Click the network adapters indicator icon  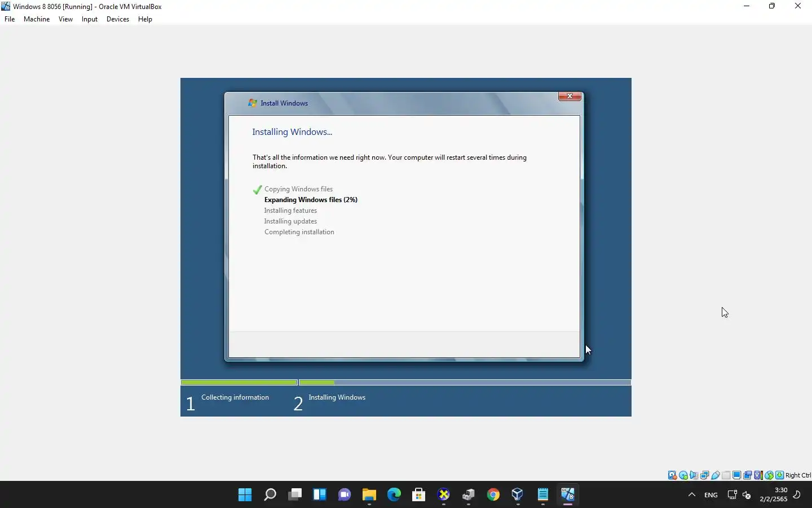[x=705, y=475]
